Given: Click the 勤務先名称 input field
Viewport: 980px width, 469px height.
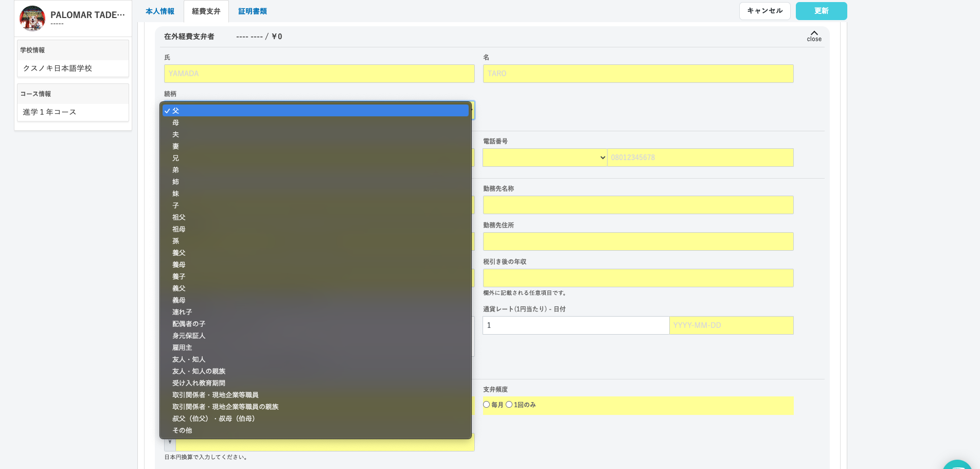Looking at the screenshot, I should [638, 205].
